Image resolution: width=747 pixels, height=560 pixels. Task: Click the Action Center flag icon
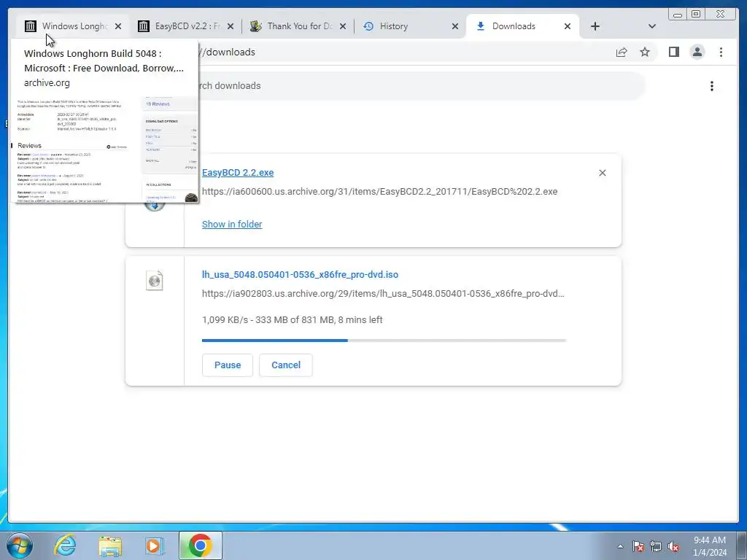(x=638, y=546)
